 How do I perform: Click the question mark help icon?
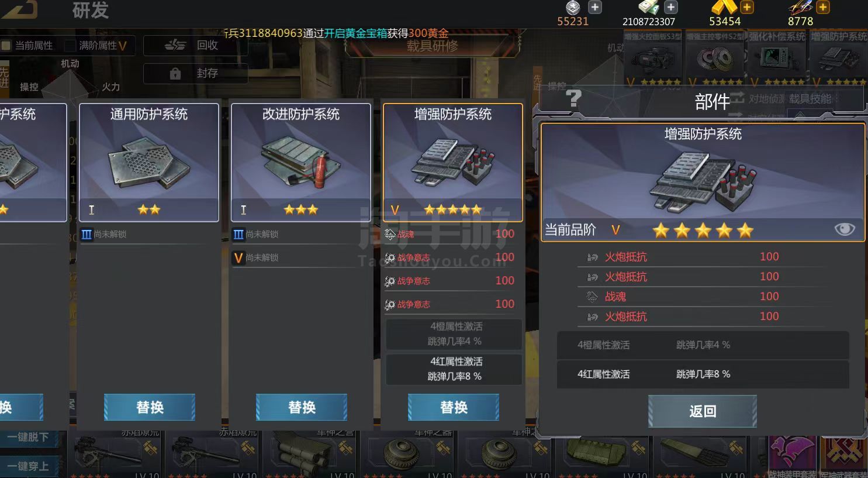[574, 98]
